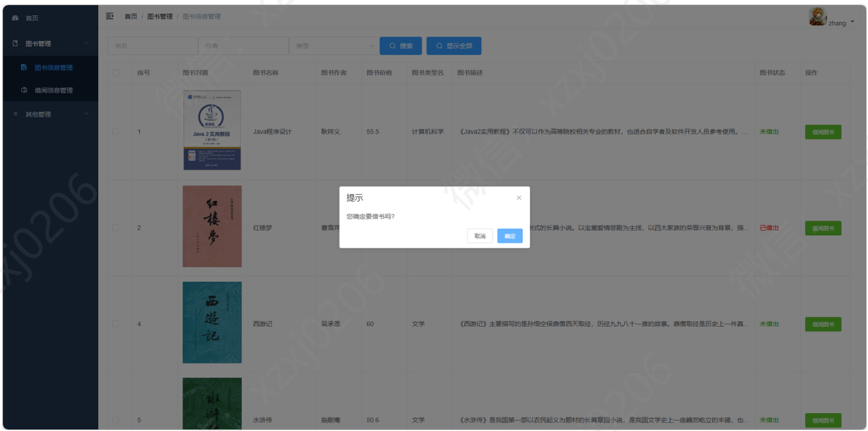Click the 确定 button in the dialog
The height and width of the screenshot is (431, 868).
[x=510, y=236]
